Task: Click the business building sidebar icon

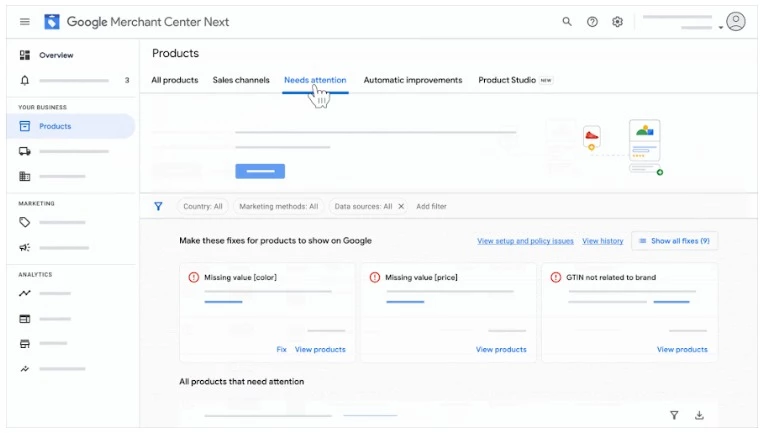Action: tap(24, 176)
